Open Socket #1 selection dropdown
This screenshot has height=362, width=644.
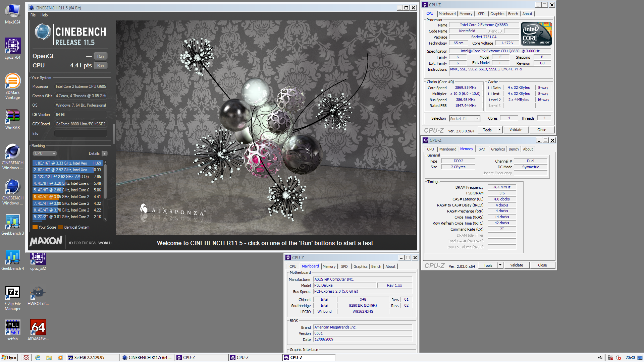(465, 119)
